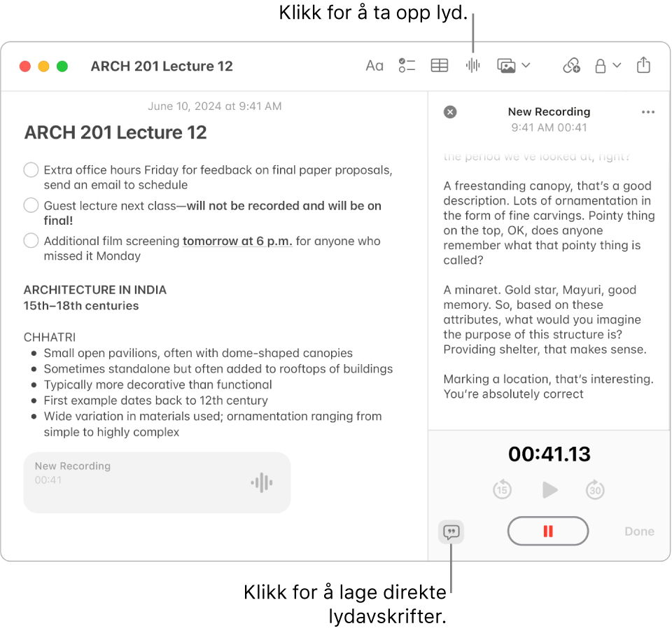
Task: Close the New Recording panel
Action: (x=450, y=112)
